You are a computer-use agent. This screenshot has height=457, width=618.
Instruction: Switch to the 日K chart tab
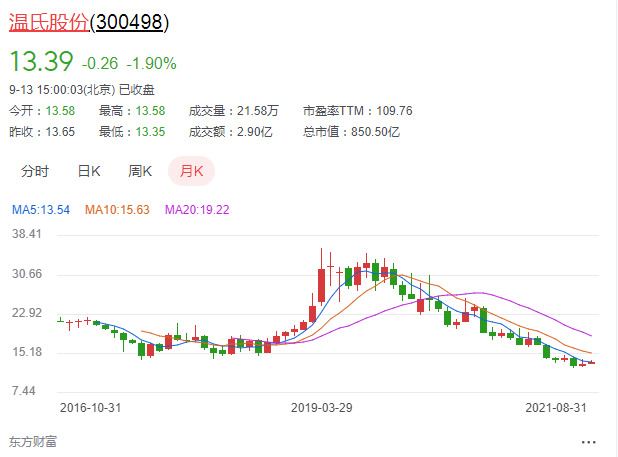coord(89,171)
